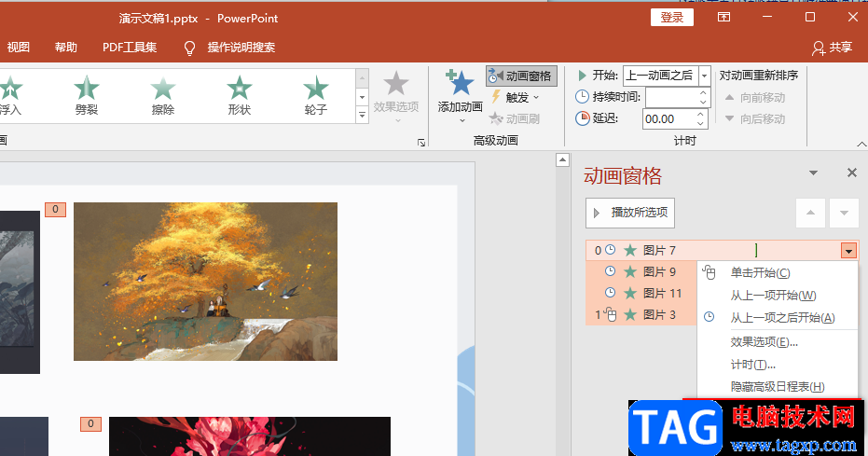Choose 隐藏高级日程表(H) menu item

(x=778, y=387)
